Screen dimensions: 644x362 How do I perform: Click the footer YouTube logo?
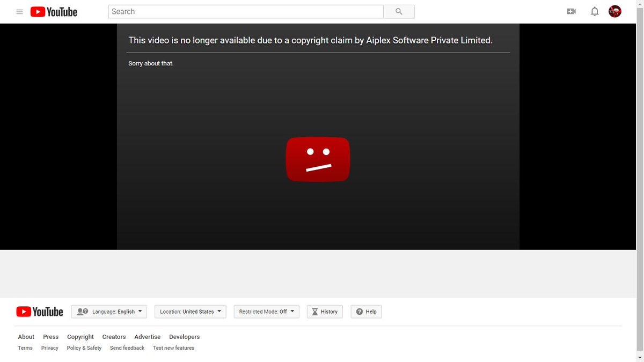click(40, 312)
